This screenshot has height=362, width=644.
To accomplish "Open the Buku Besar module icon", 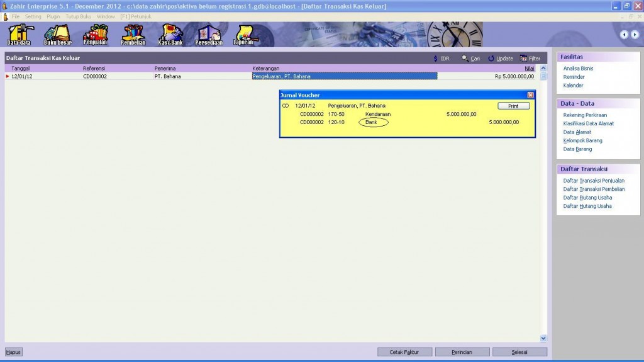I will 58,35.
